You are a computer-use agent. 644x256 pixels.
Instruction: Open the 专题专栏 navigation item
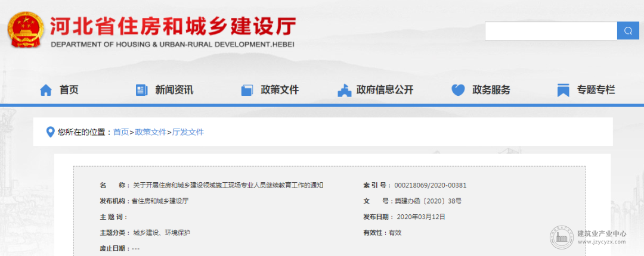tap(596, 90)
